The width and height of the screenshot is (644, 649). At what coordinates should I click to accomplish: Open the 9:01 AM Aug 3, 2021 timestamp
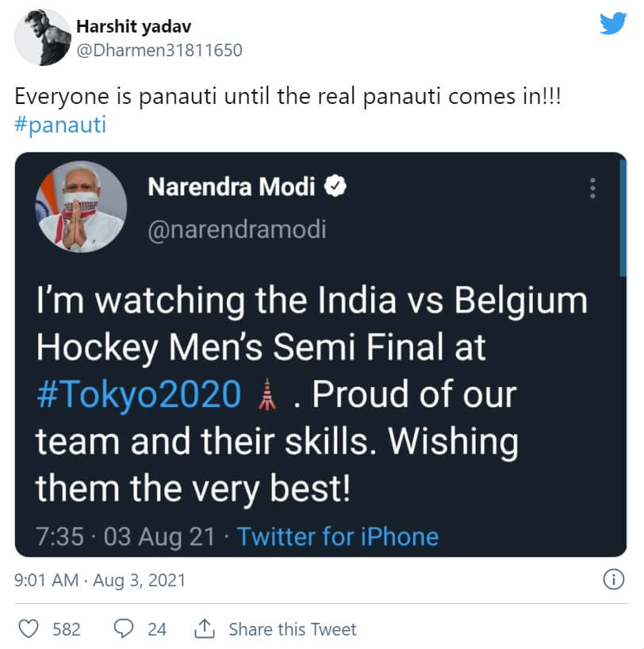(100, 580)
